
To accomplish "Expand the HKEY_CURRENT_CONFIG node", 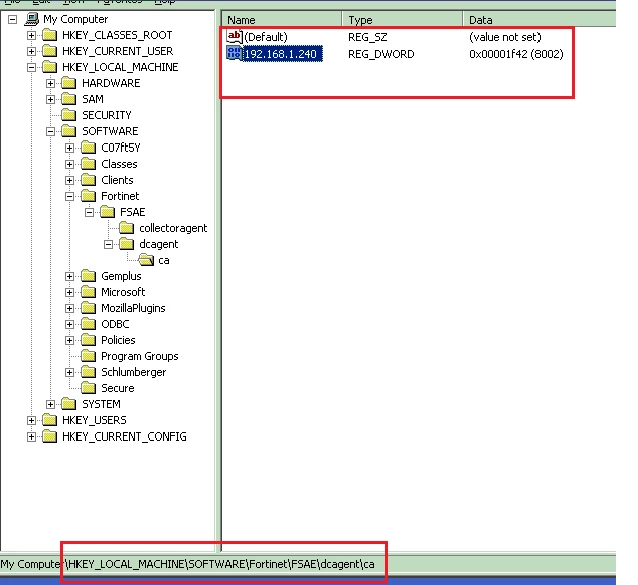I will pos(31,437).
